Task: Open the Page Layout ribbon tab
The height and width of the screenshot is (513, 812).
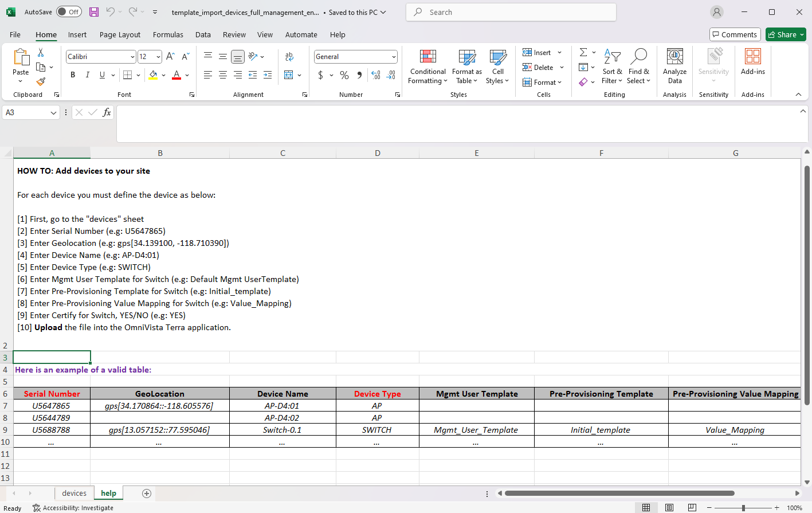Action: tap(120, 35)
